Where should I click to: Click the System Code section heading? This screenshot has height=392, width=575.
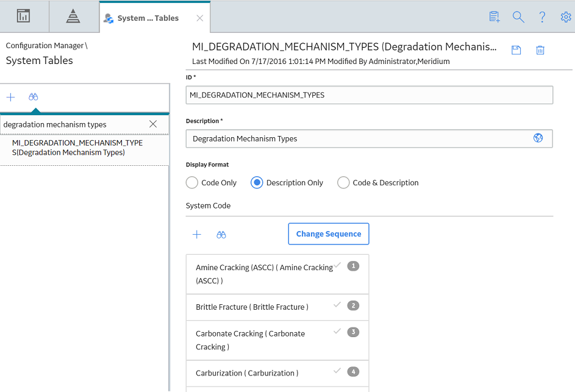(x=209, y=205)
